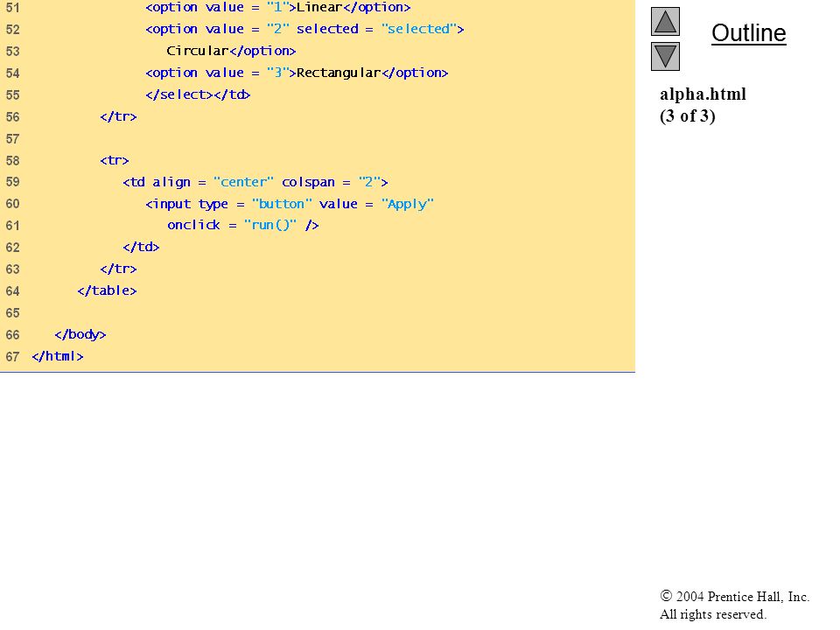Click the "(3 of 3)" page indicator
The image size is (840, 630).
coord(688,115)
